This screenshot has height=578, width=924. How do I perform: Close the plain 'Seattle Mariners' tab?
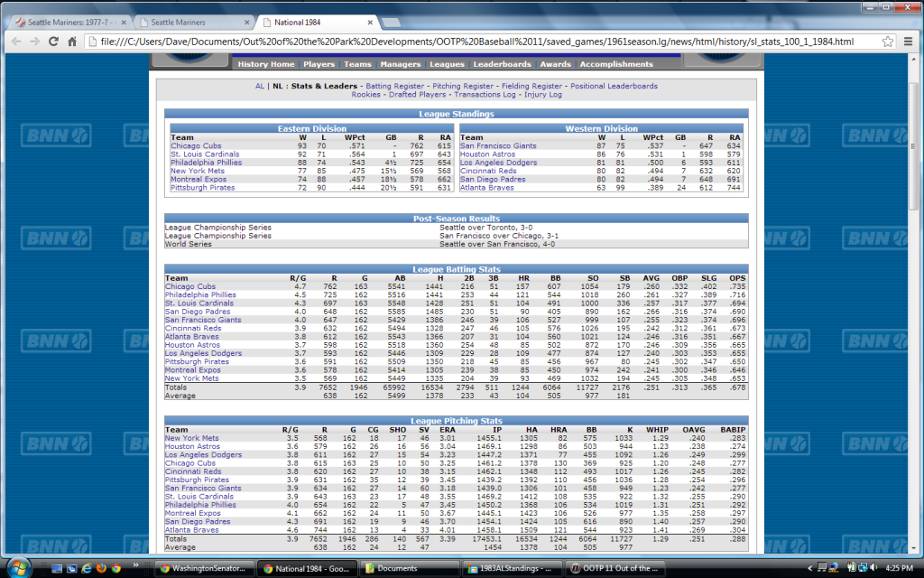247,23
